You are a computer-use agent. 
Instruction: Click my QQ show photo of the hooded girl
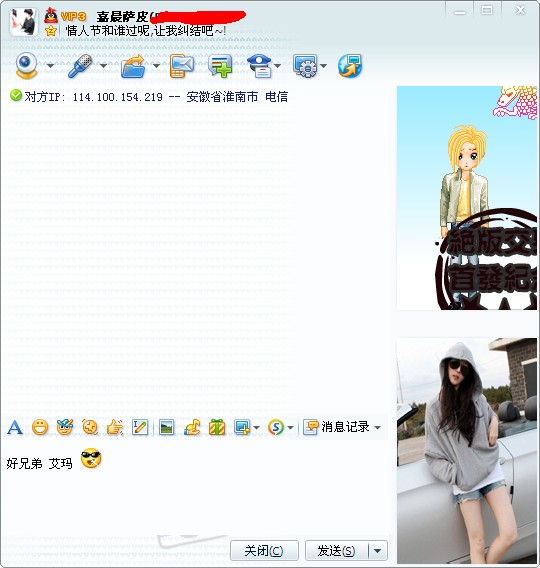click(x=467, y=451)
